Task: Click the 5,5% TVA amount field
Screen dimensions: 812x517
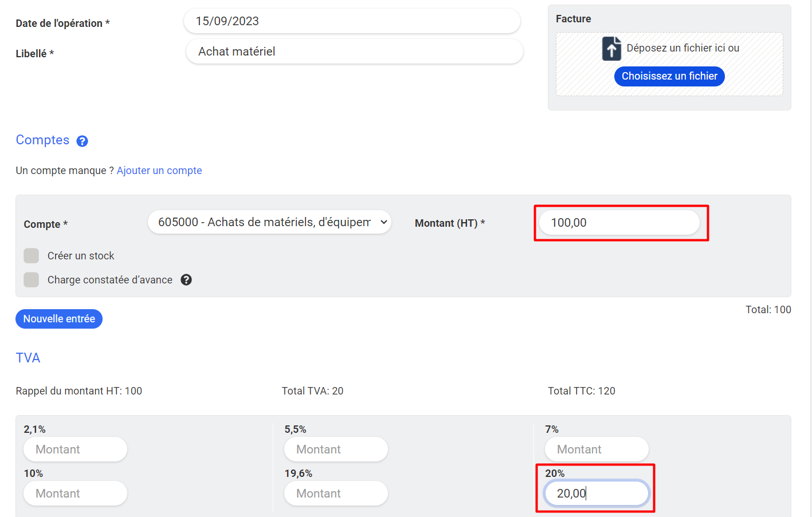Action: pos(336,449)
